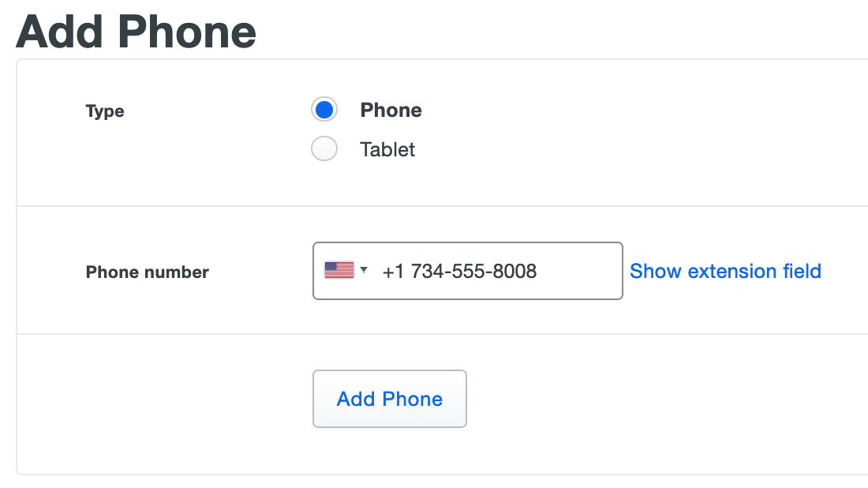This screenshot has height=488, width=868.
Task: Click empty space right of 8008 in input
Action: [x=580, y=272]
